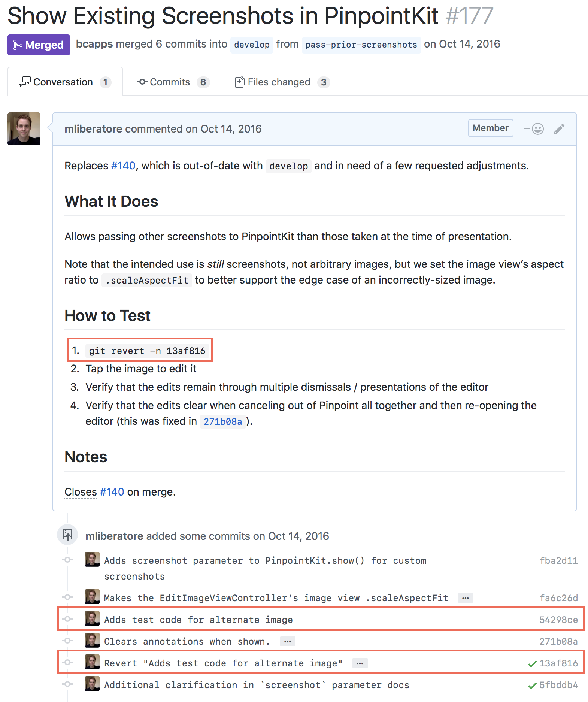
Task: Expand ellipsis on 'Clears annotations when shown' commit
Action: (x=288, y=641)
